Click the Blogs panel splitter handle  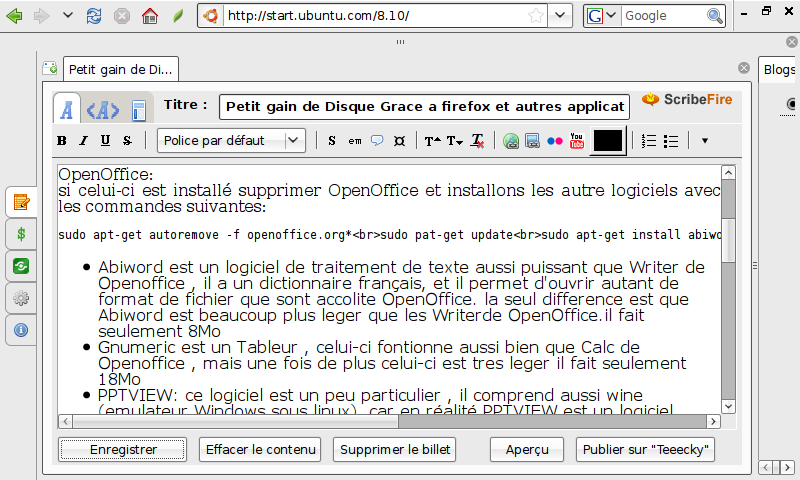(x=755, y=266)
